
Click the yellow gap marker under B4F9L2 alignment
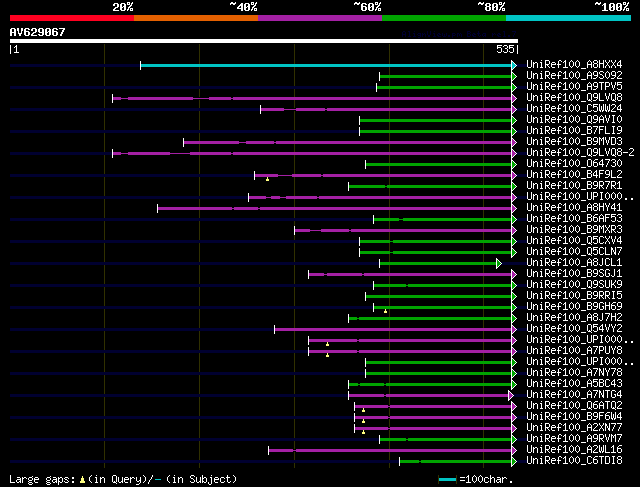tap(267, 179)
